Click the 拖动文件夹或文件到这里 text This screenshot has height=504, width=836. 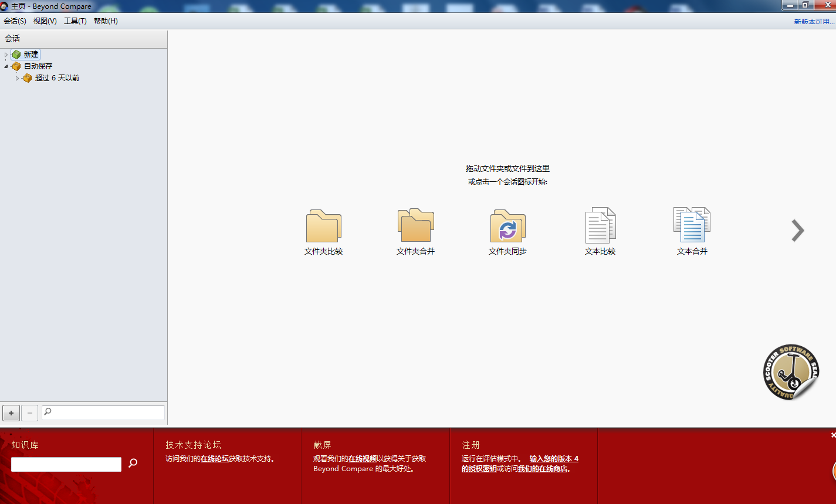pos(508,168)
